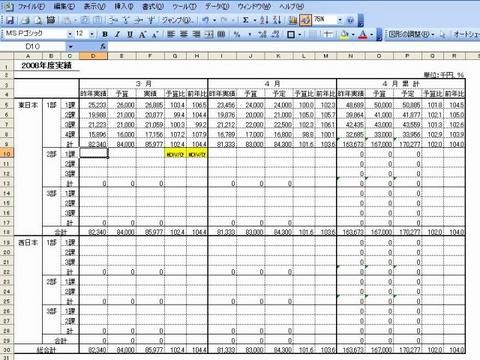Open the ファイル menu

pos(31,6)
